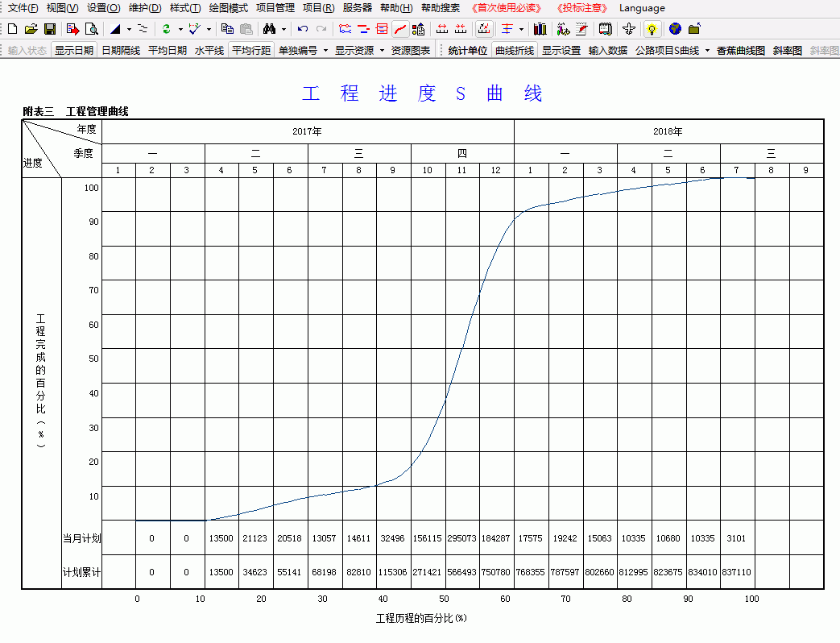Save using the floppy disk icon
Viewport: 840px width, 643px height.
[49, 29]
